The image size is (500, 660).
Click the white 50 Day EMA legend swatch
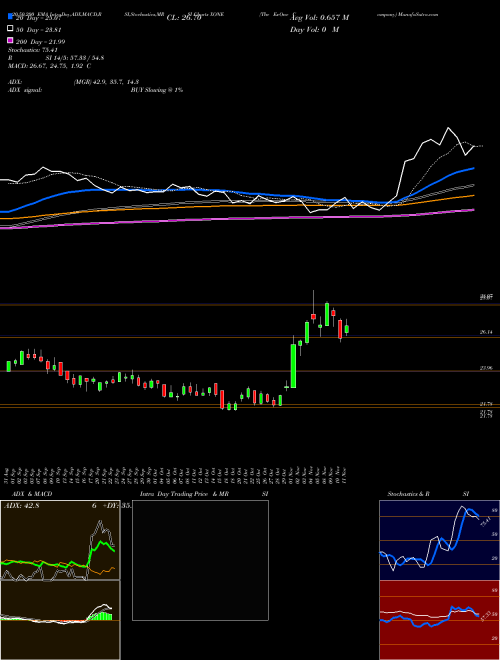(10, 29)
